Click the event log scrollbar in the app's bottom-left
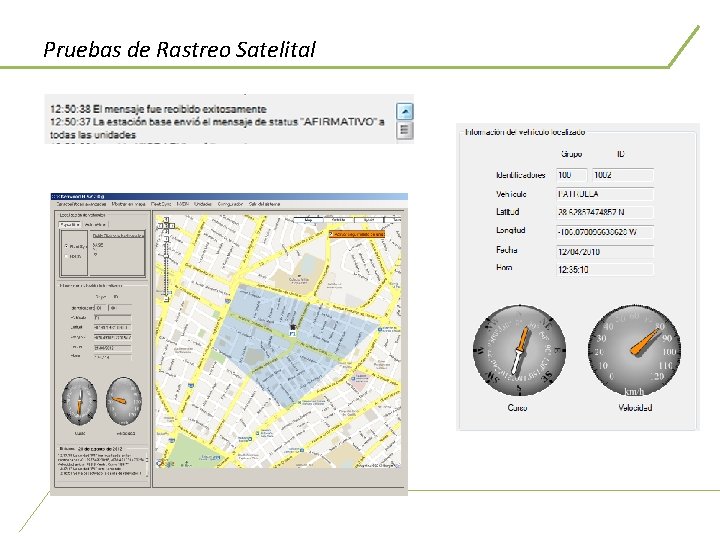The height and width of the screenshot is (540, 720). tap(147, 464)
